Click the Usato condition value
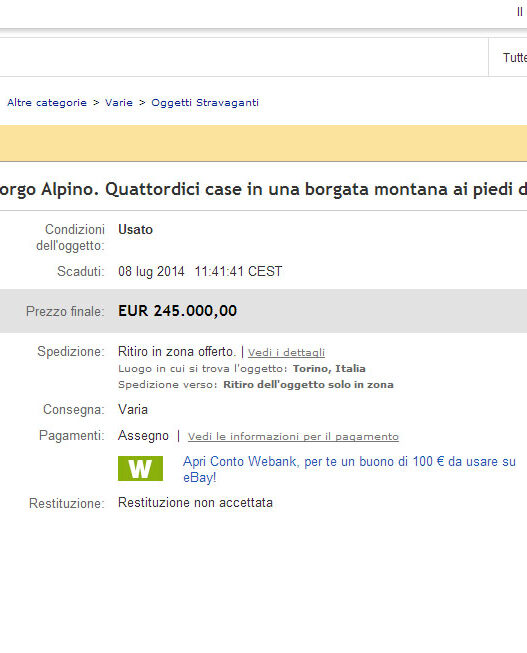Viewport: 527px width, 653px height. (x=135, y=229)
